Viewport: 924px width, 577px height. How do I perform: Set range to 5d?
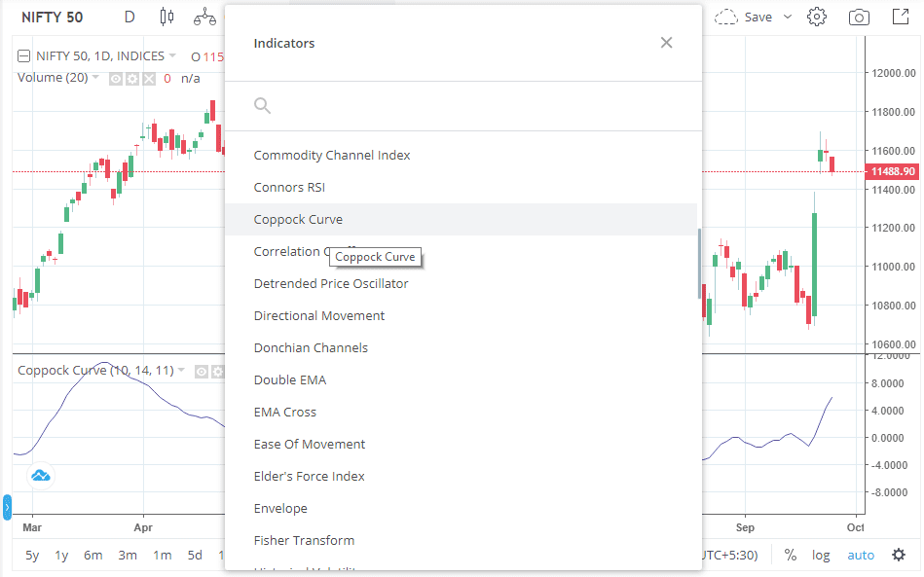pyautogui.click(x=195, y=556)
